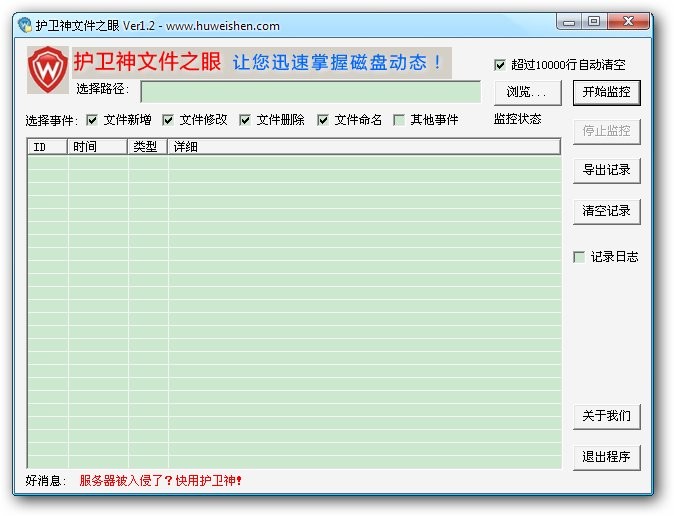Minimize the window

pos(569,22)
